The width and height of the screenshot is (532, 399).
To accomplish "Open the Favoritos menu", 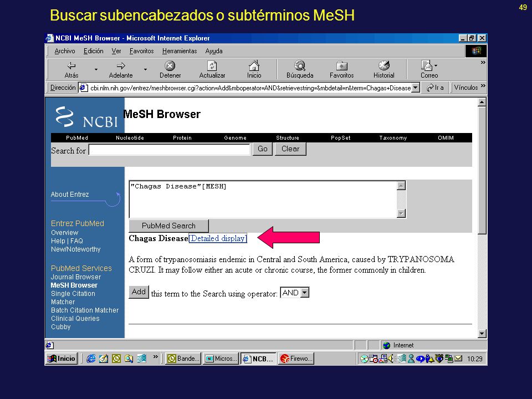I will pyautogui.click(x=141, y=51).
